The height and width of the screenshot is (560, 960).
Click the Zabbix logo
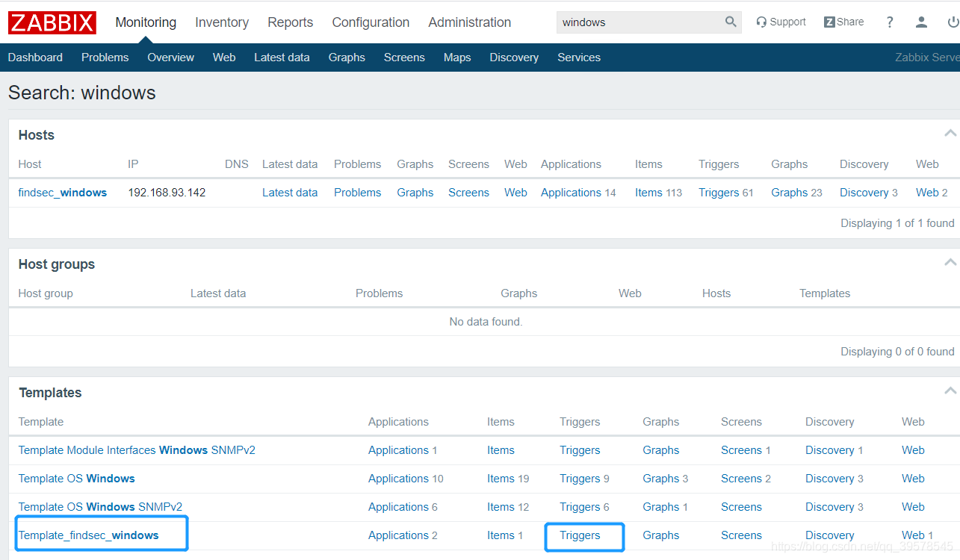(x=52, y=22)
